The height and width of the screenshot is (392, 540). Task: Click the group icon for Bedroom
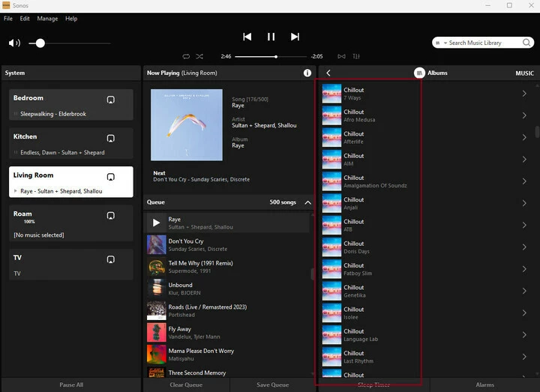[110, 100]
